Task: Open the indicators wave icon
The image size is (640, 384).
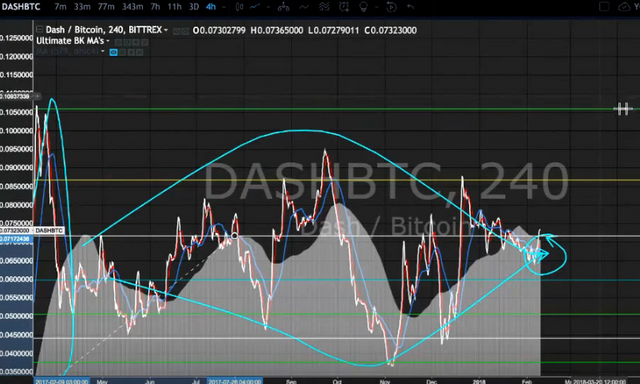Action: coord(304,7)
